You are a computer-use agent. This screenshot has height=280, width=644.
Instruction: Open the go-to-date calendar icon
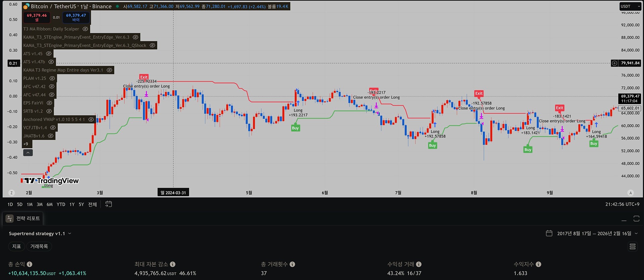pos(108,204)
